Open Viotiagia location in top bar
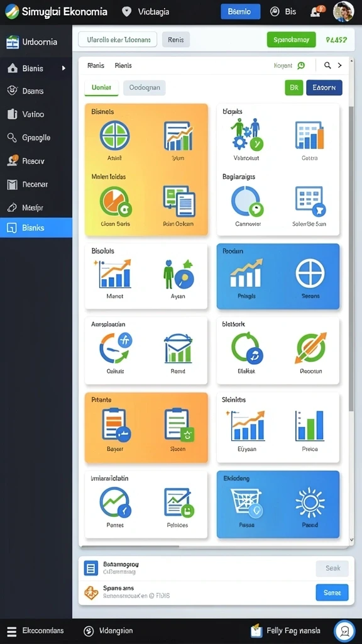The height and width of the screenshot is (644, 362). 145,11
